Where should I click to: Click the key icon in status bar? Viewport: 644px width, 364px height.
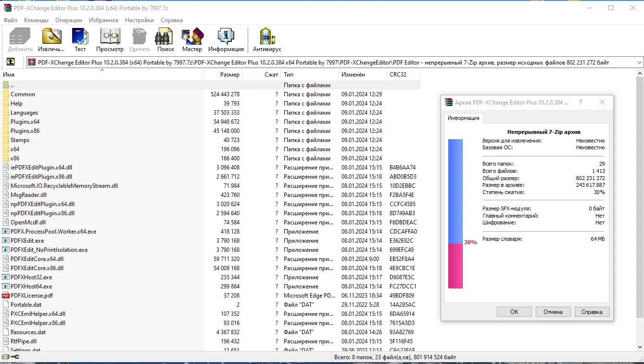click(15, 357)
